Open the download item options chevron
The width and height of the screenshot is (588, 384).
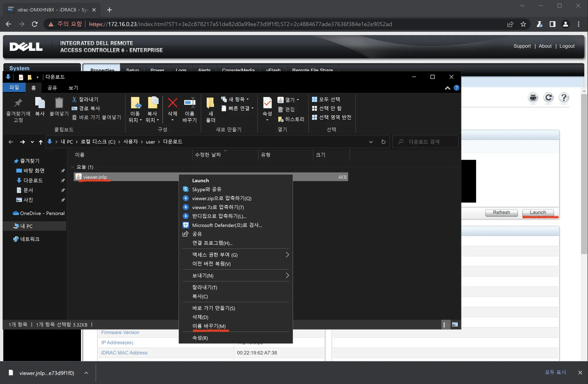pyautogui.click(x=86, y=373)
